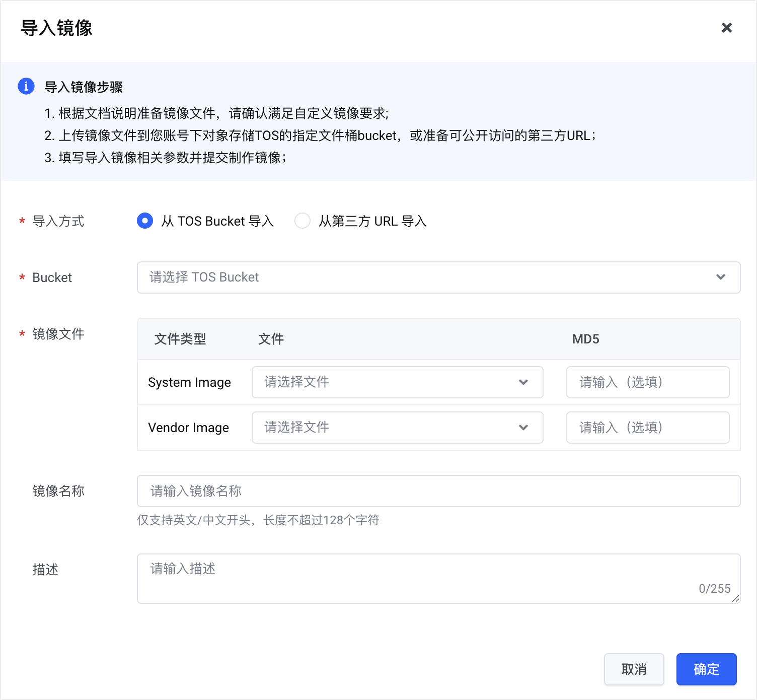Focus the Vendor Image MD5 input

pos(647,428)
